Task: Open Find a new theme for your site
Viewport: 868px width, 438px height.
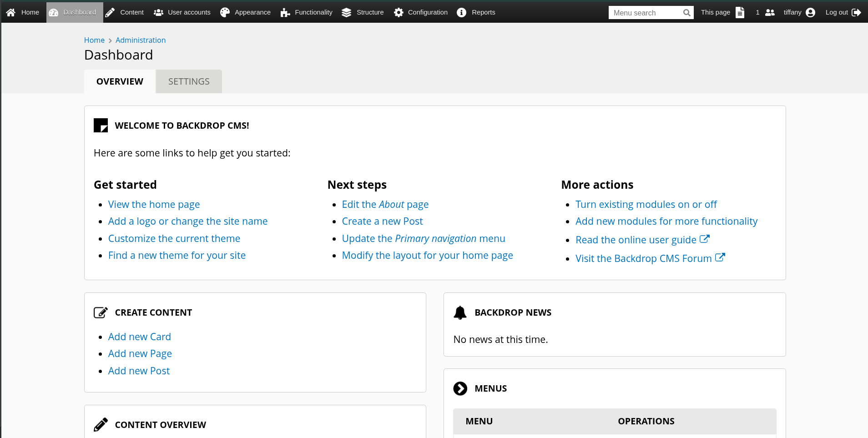Action: pyautogui.click(x=177, y=256)
